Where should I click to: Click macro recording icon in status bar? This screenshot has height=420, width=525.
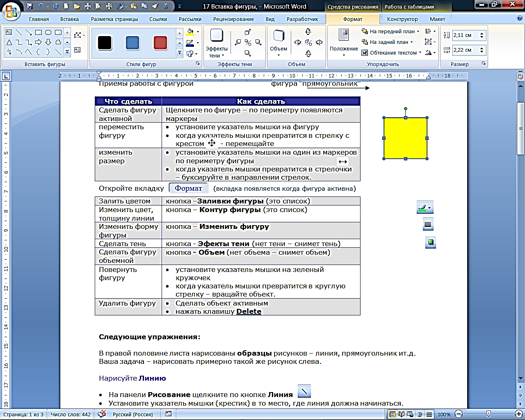(x=169, y=414)
